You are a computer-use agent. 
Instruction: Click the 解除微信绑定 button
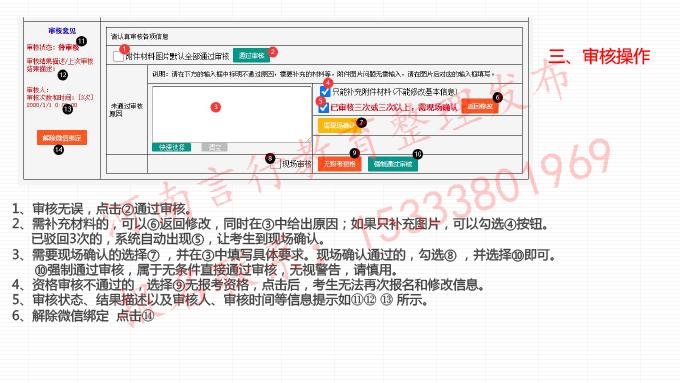pyautogui.click(x=62, y=138)
